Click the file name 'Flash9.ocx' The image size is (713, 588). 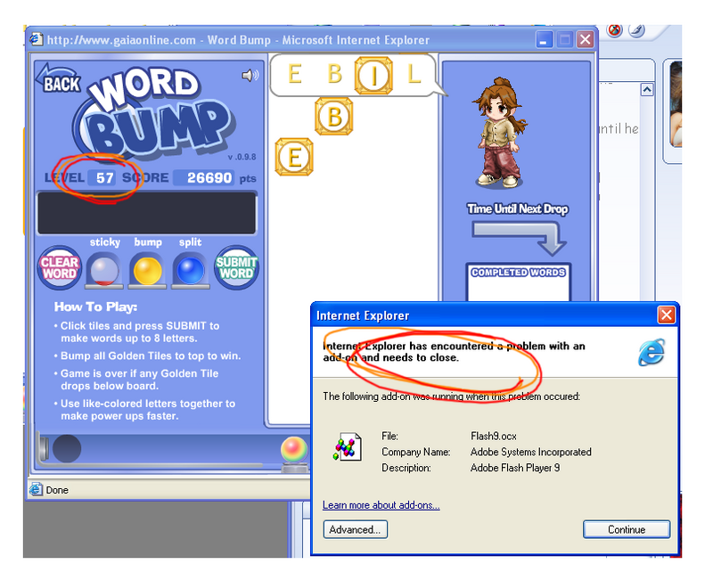point(494,437)
